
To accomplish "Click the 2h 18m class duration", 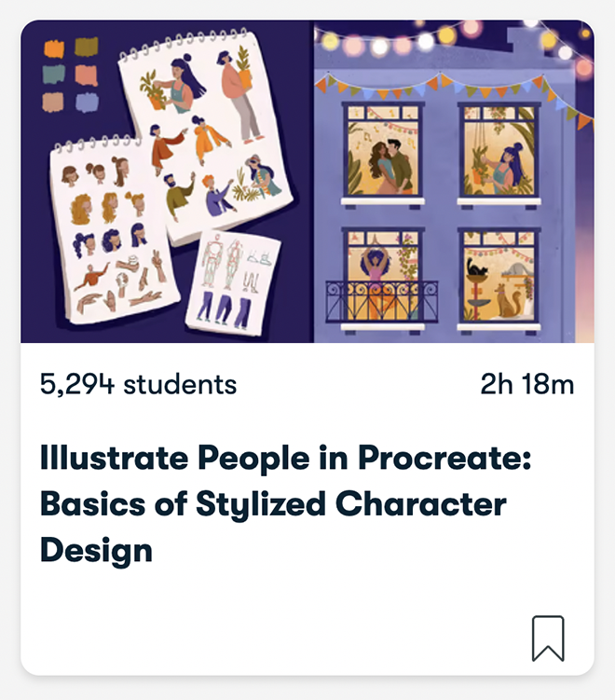I will click(x=526, y=384).
